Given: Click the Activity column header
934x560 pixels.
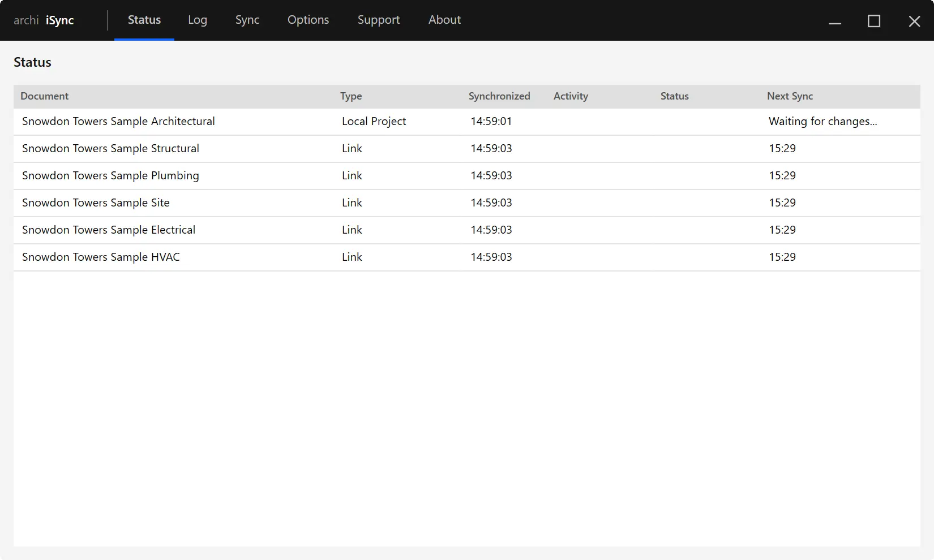Looking at the screenshot, I should pos(570,96).
